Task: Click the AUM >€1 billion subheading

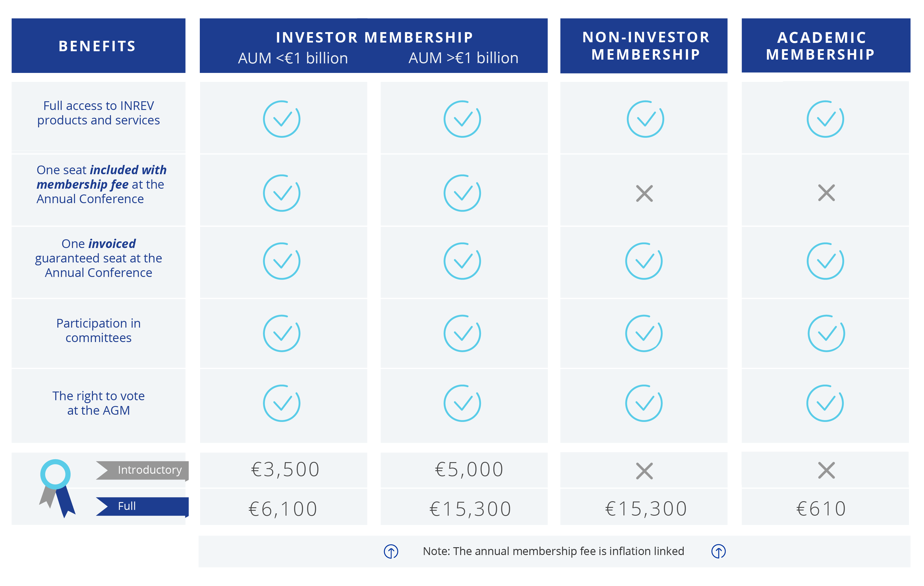Action: point(463,58)
